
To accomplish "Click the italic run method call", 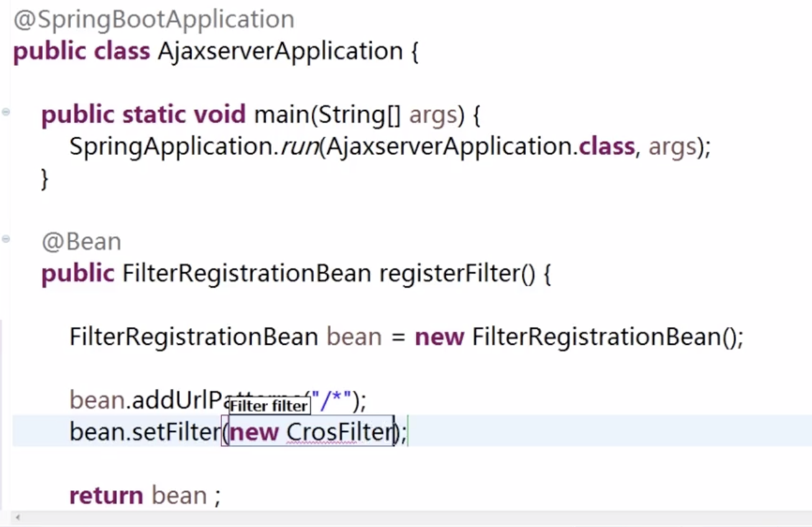I will pos(299,147).
